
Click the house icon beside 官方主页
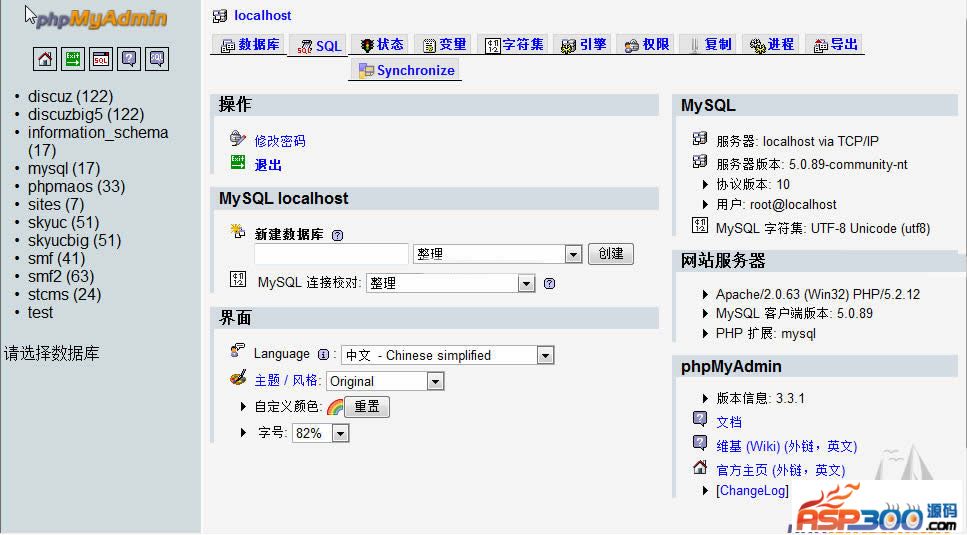700,467
